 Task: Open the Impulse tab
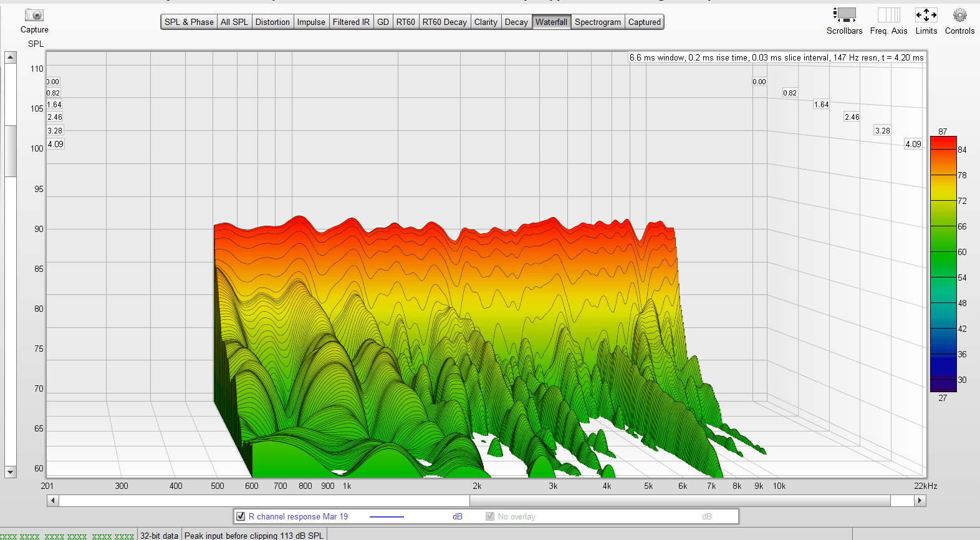coord(311,22)
